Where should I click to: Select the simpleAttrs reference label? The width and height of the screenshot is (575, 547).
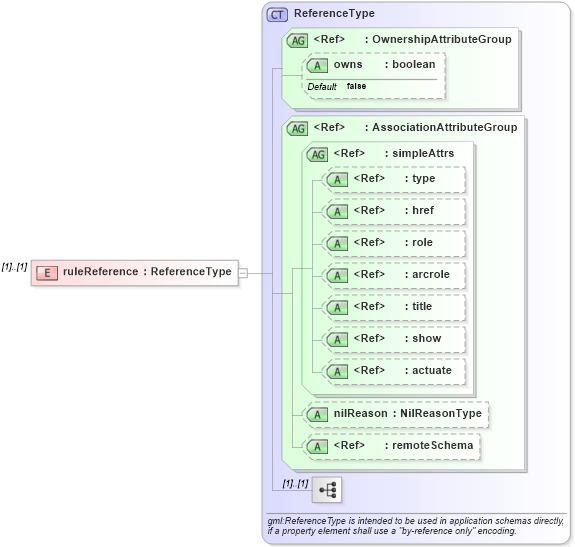click(x=393, y=153)
